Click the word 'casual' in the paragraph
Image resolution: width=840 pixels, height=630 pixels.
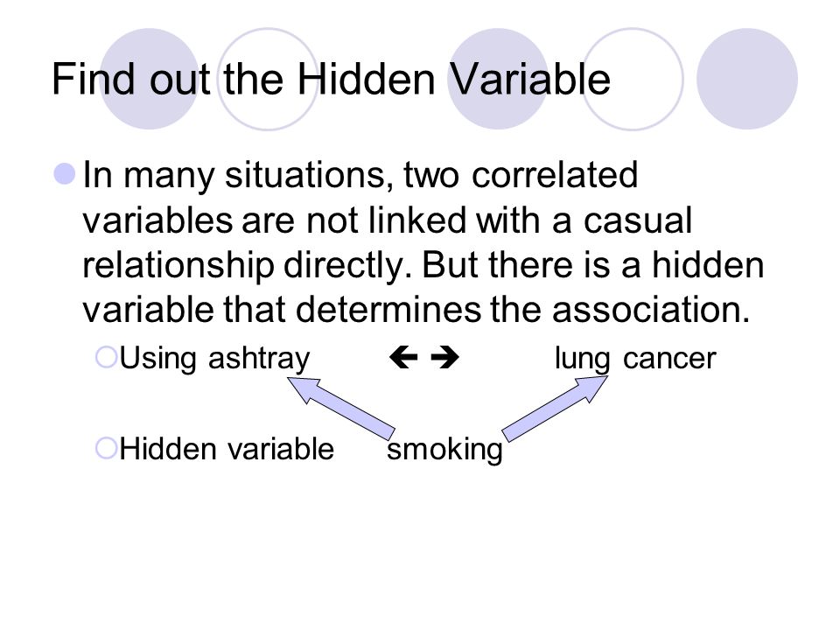click(638, 220)
